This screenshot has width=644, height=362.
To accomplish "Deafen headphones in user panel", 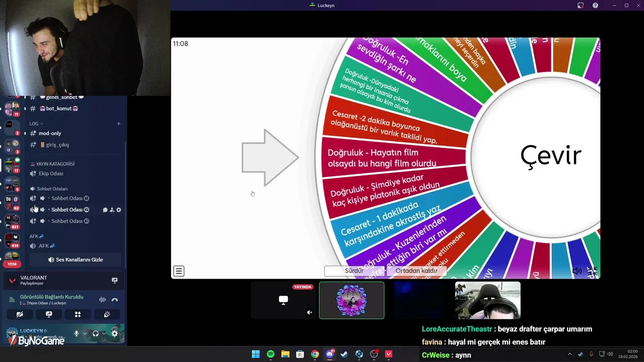I will tap(96, 333).
